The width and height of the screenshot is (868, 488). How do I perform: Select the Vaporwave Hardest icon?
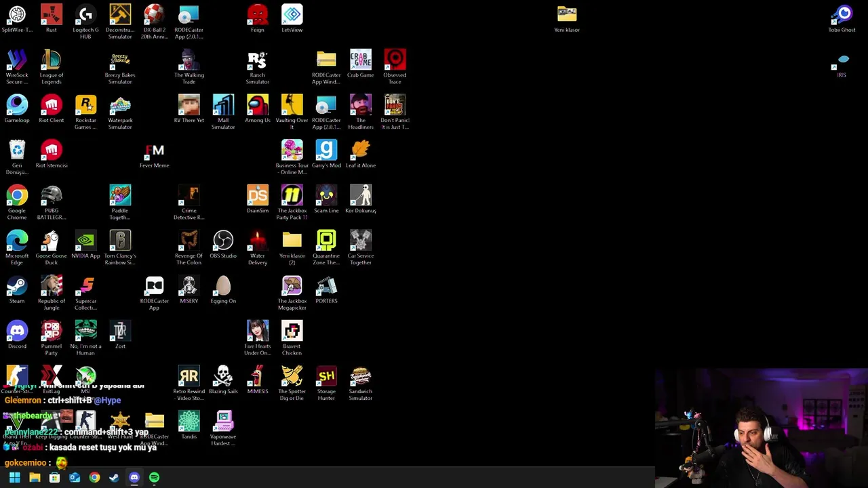[223, 428]
